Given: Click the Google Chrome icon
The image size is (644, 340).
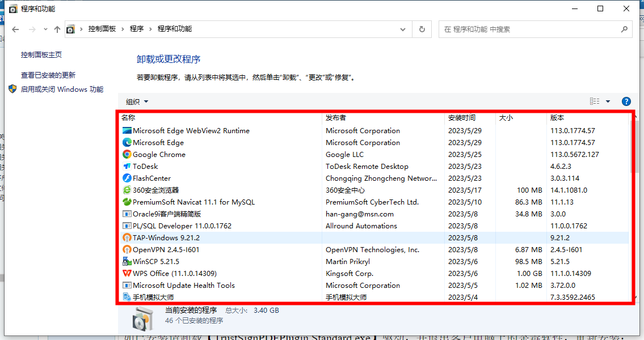Looking at the screenshot, I should [127, 155].
